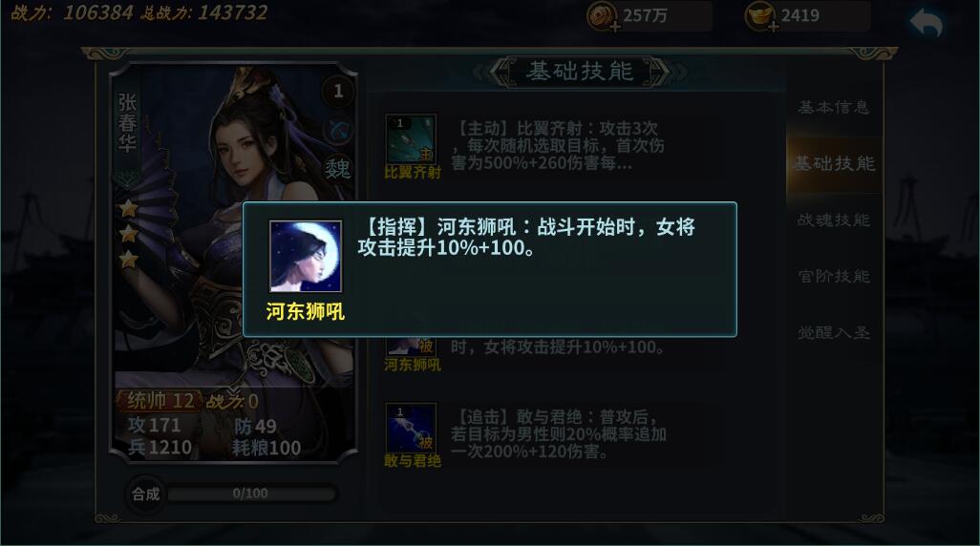Tap the 敢与君绝 skill icon
Image resolution: width=980 pixels, height=546 pixels.
(x=412, y=428)
